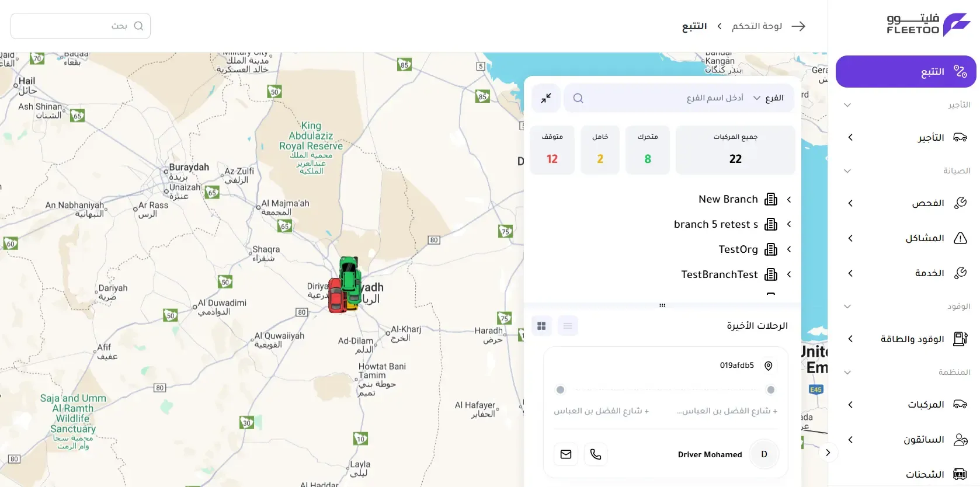Viewport: 980px width, 487px height.
Task: Click the tracking route icon in sidebar
Action: [x=960, y=72]
